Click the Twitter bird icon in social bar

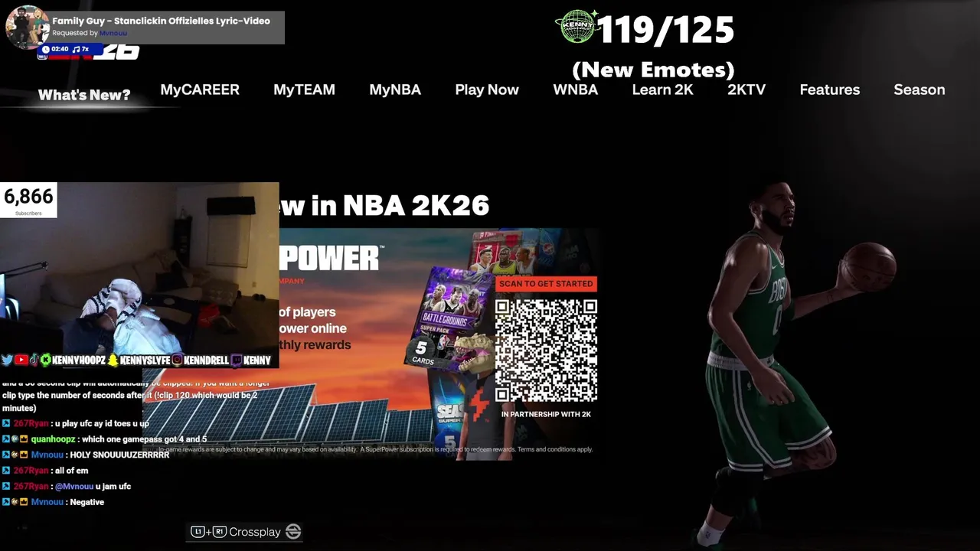7,360
